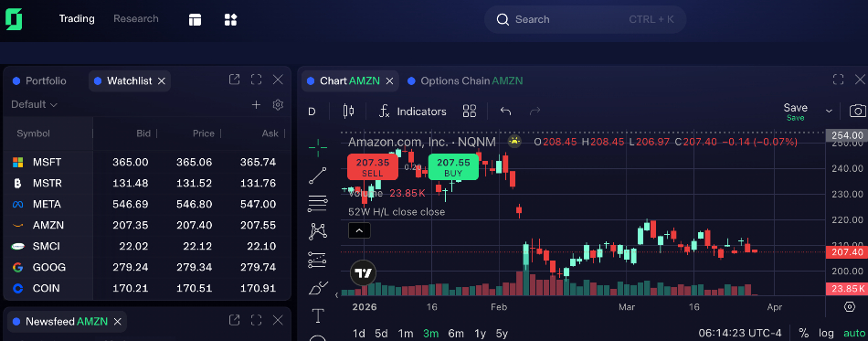Screen dimensions: 868x341
Task: Sort the watchlist by the Symbol column
Action: tap(33, 133)
